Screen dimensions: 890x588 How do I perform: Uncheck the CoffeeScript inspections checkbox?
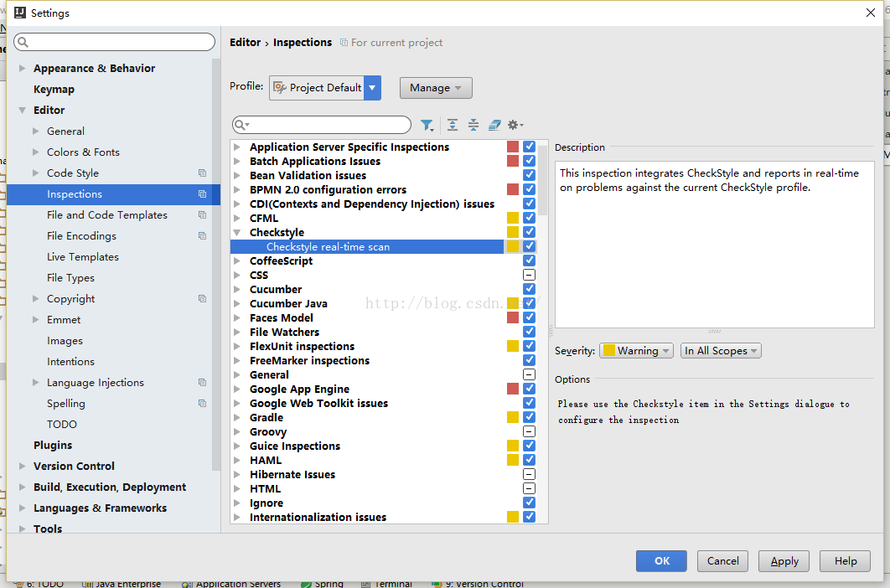529,260
